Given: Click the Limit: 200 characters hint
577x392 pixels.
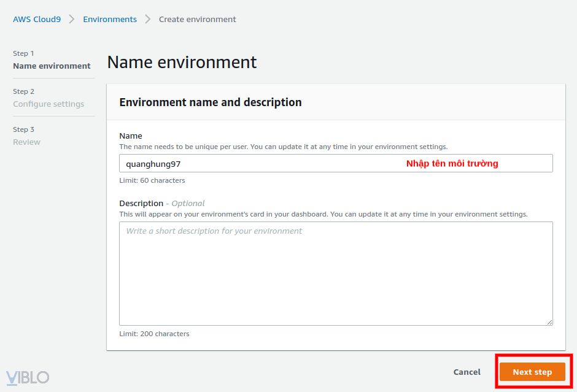Looking at the screenshot, I should (x=154, y=334).
